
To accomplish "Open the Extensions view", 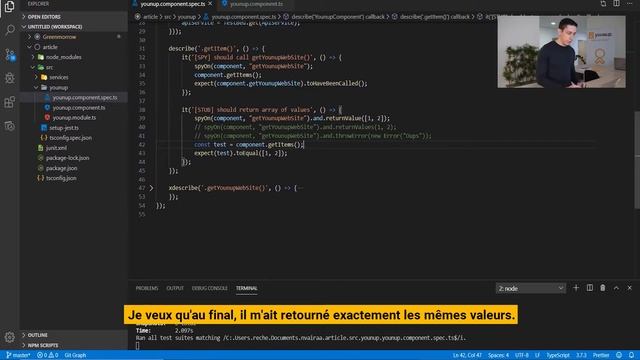I will [9, 102].
